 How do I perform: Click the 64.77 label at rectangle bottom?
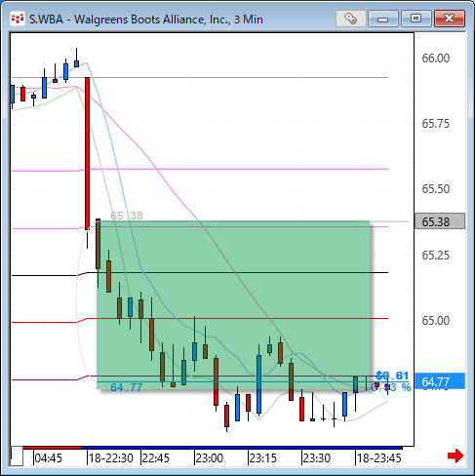pos(127,387)
